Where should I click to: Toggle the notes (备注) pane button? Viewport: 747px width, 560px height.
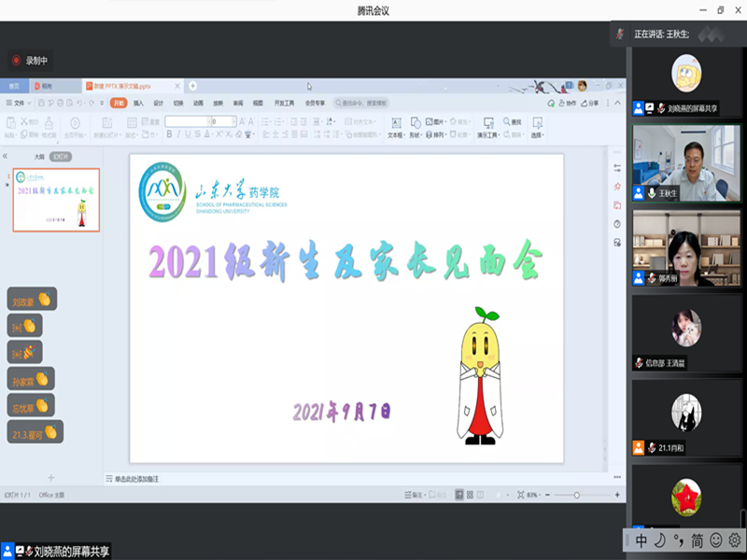pyautogui.click(x=410, y=495)
